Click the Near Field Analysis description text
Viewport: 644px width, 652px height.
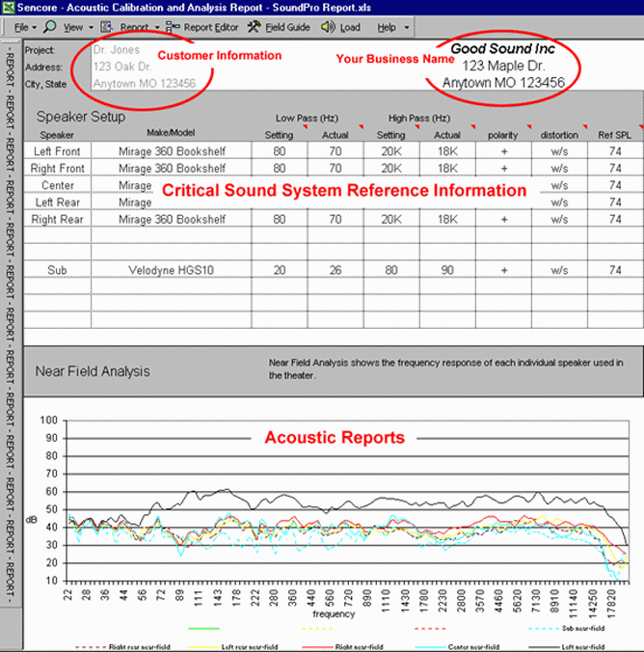click(x=445, y=368)
